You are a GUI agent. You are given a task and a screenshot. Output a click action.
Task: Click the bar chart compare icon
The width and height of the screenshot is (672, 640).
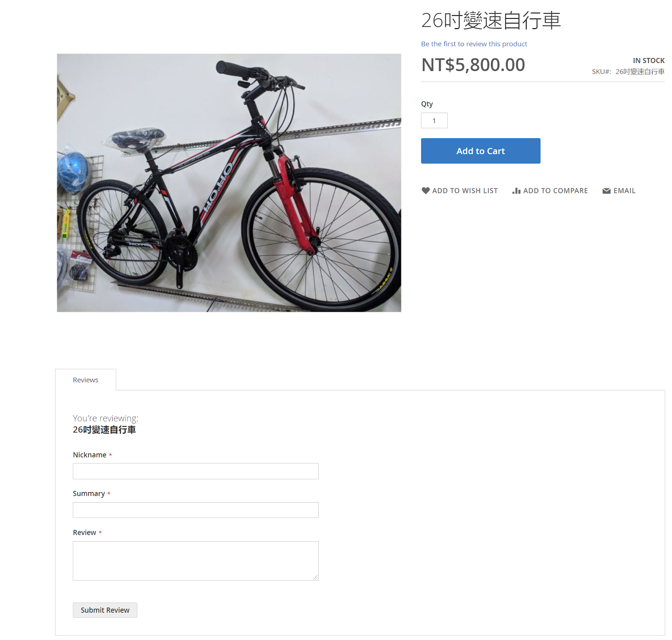[516, 191]
